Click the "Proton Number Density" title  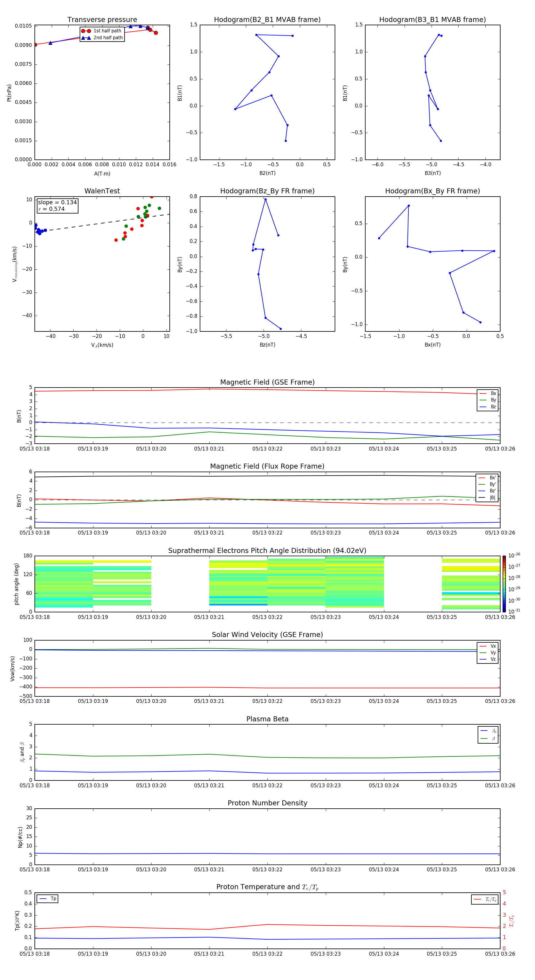click(x=267, y=803)
